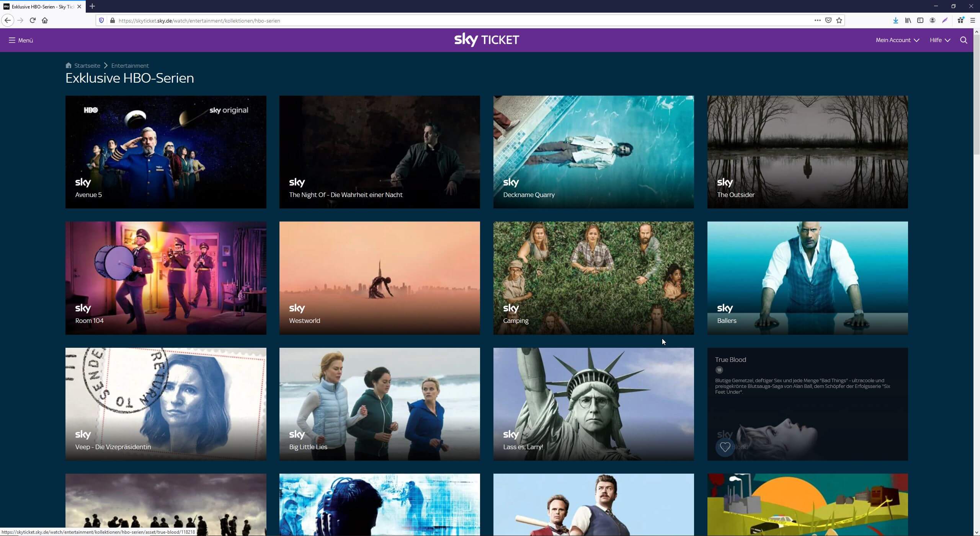Screen dimensions: 980x536
Task: Click the hamburger Menü icon
Action: click(x=12, y=40)
